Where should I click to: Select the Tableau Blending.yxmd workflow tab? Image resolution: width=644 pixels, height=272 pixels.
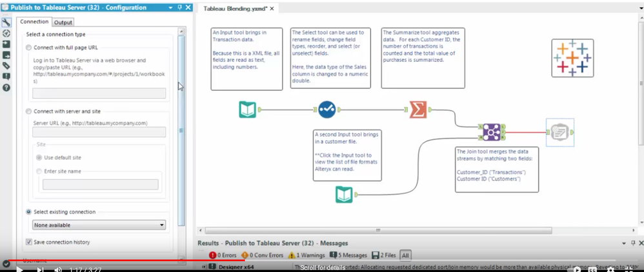click(236, 8)
